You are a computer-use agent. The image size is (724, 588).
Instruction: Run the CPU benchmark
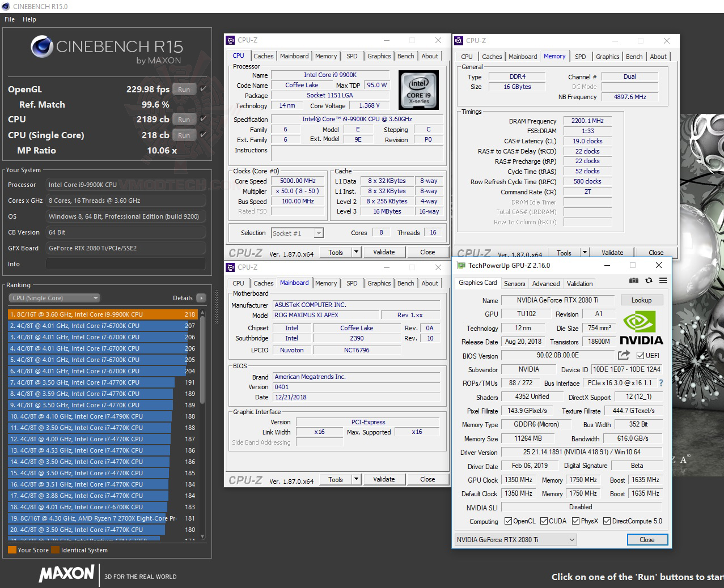184,120
